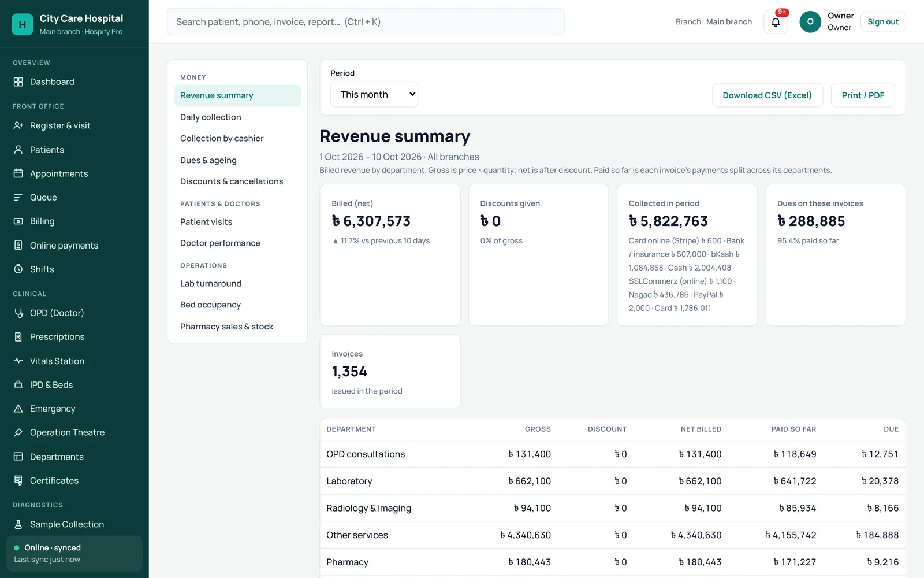Open Emergency page label in sidebar
The image size is (924, 578).
coord(53,409)
